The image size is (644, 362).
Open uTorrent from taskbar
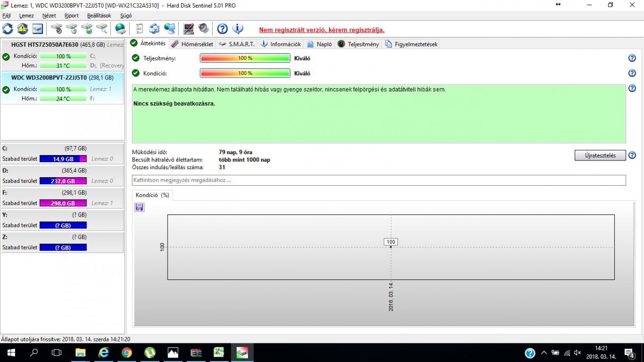point(150,353)
